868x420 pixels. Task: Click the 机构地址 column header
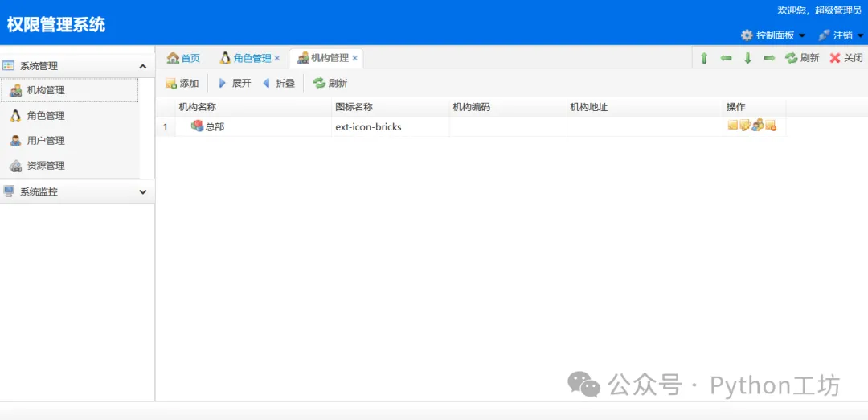pos(645,108)
